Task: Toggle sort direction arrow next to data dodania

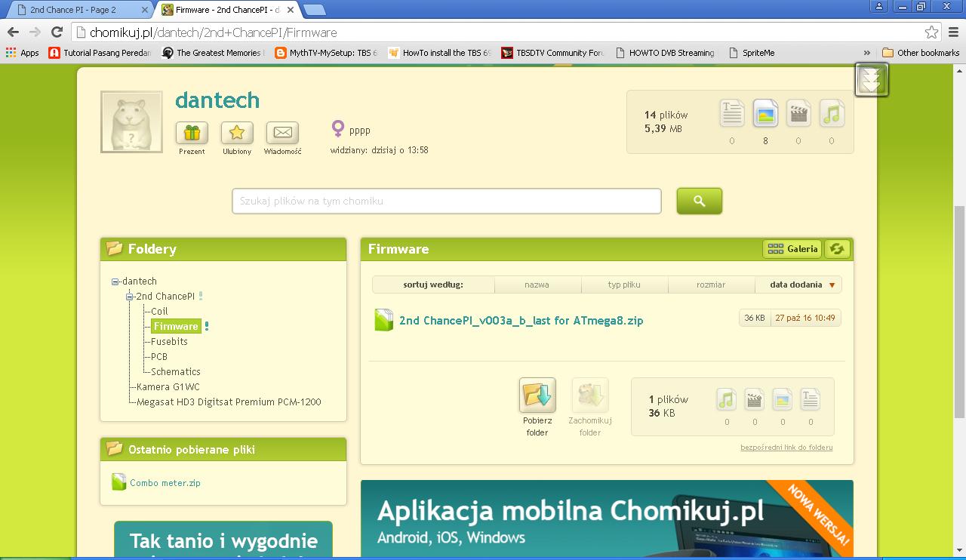Action: tap(832, 285)
